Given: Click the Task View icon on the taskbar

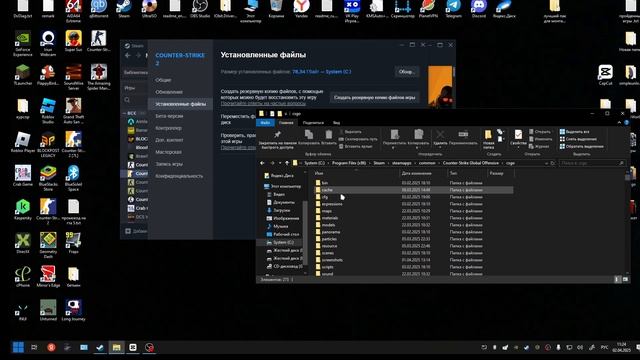Looking at the screenshot, I should point(34,347).
